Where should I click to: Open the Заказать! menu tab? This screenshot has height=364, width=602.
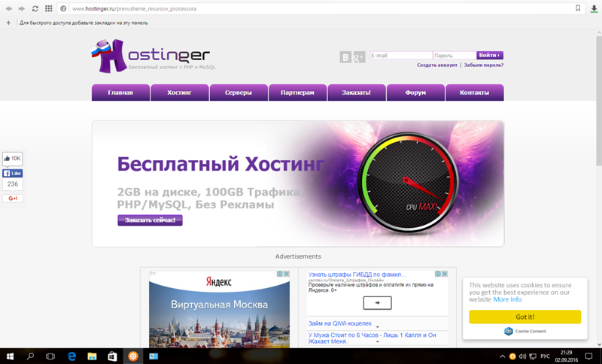(x=356, y=93)
